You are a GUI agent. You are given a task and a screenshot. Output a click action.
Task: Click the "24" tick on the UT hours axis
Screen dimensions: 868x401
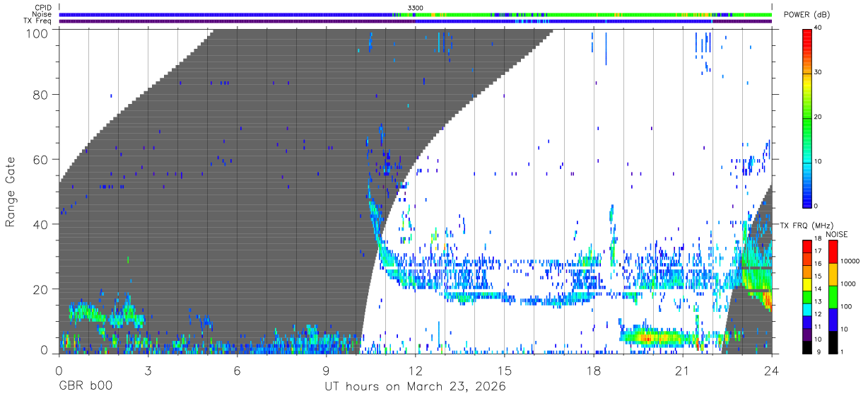tap(772, 369)
